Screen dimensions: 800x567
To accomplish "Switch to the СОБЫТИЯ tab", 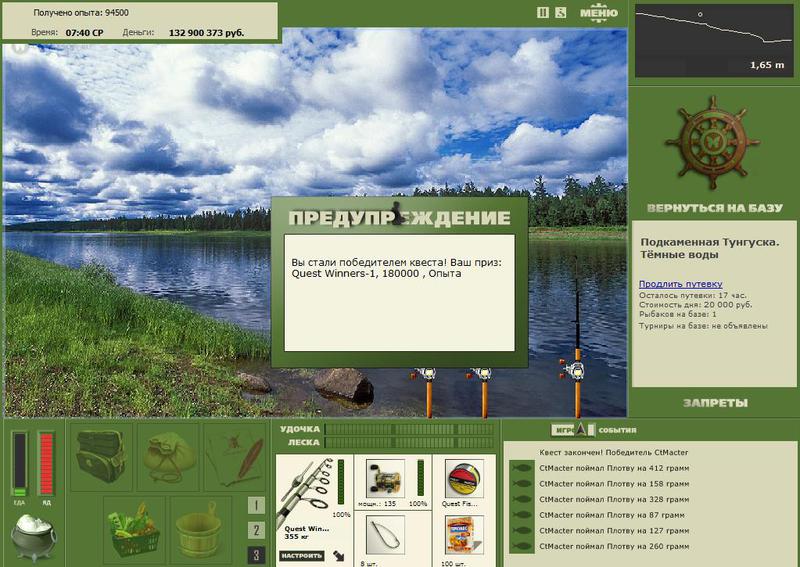I will click(x=617, y=430).
